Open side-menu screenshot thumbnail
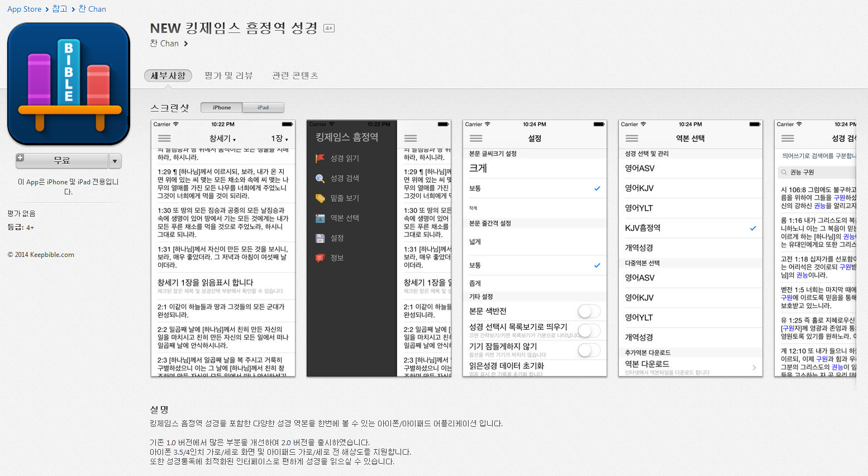The width and height of the screenshot is (868, 476). 379,247
